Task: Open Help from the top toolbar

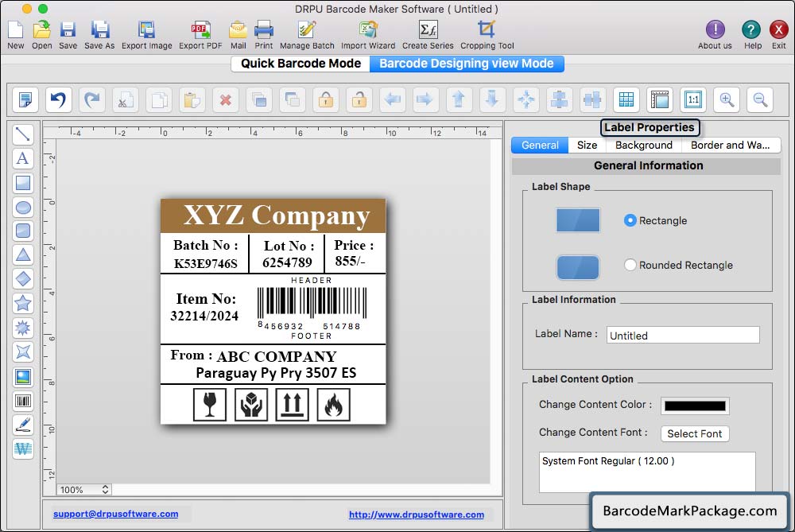Action: [x=752, y=34]
